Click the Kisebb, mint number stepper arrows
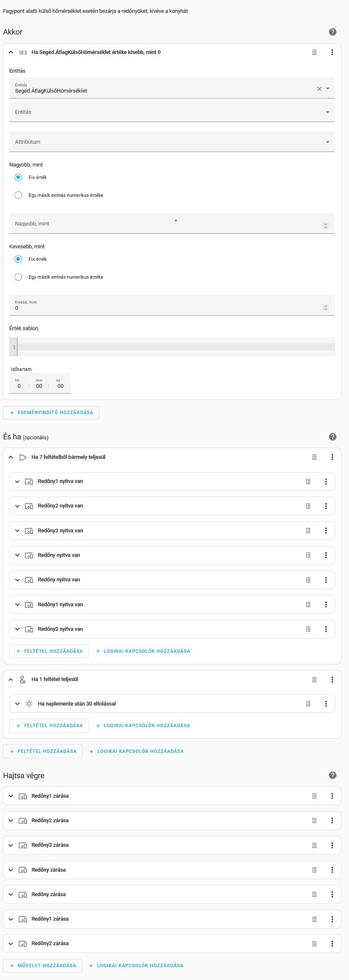 [x=326, y=308]
